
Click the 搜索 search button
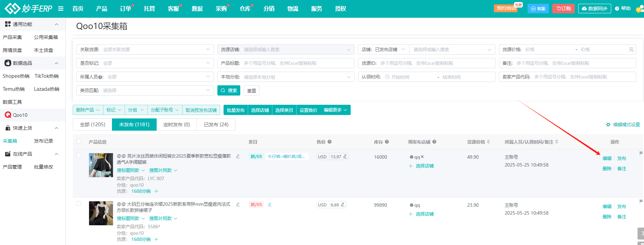[x=229, y=90]
